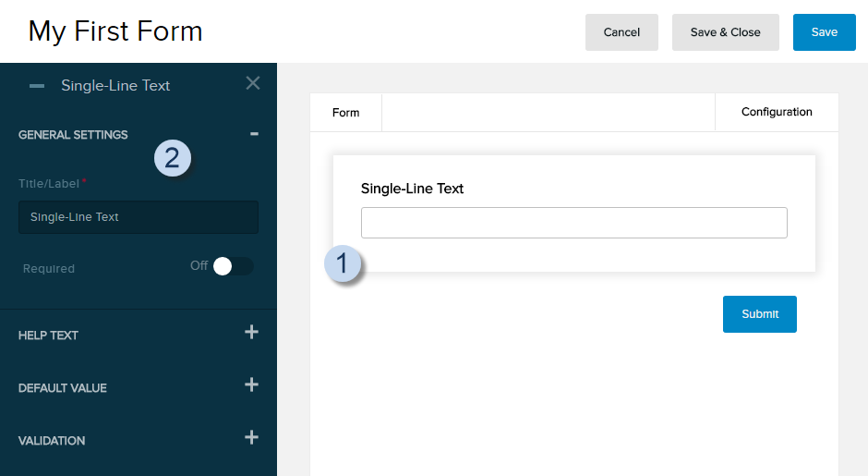Click the Save & Close button
This screenshot has width=868, height=476.
pyautogui.click(x=725, y=32)
